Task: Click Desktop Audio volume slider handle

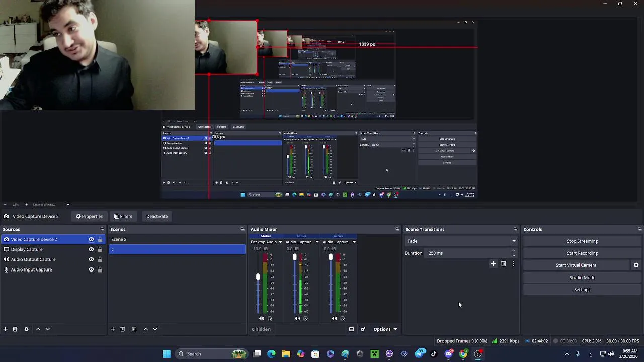Action: pyautogui.click(x=258, y=277)
